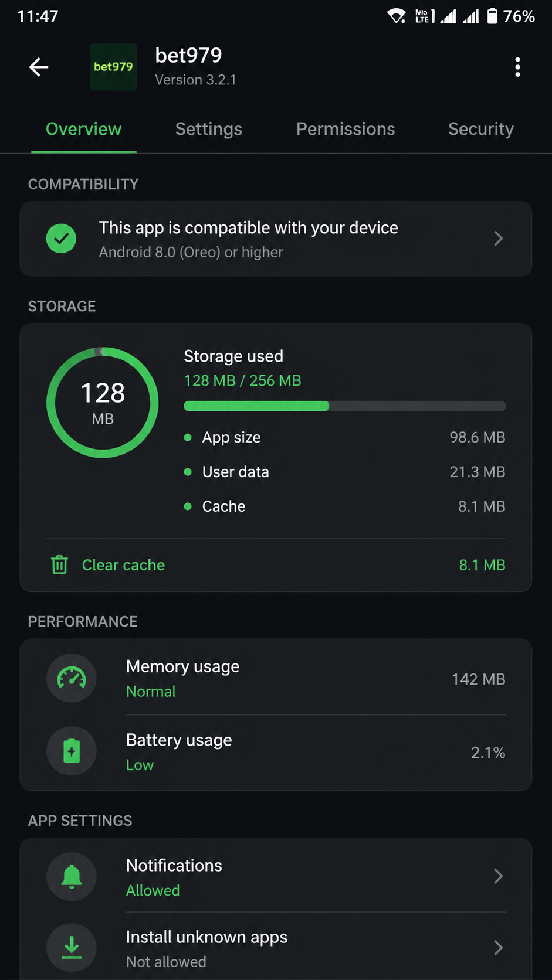Expand the compatibility details chevron
Viewport: 552px width, 980px height.
pyautogui.click(x=499, y=239)
